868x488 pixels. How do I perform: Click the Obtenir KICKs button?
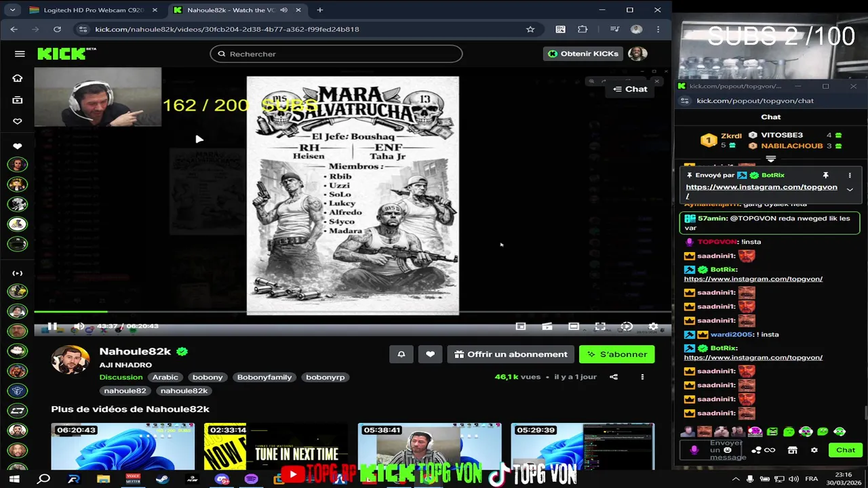pos(584,54)
